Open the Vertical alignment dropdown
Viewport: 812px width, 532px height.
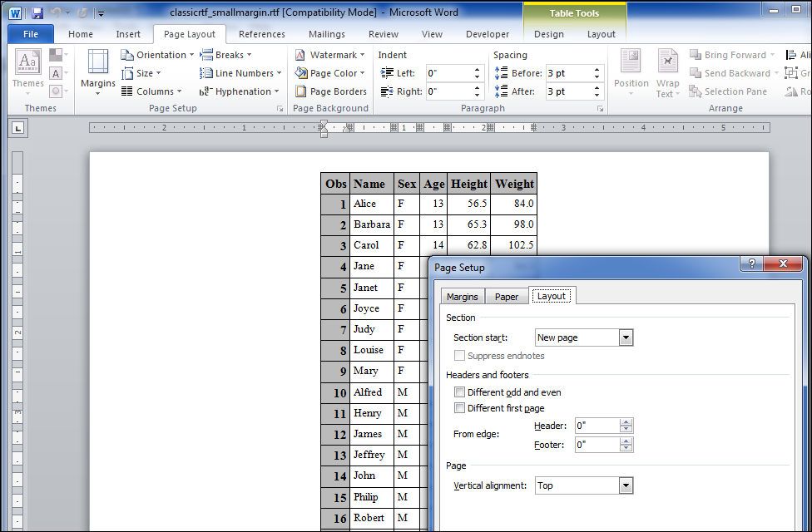626,485
